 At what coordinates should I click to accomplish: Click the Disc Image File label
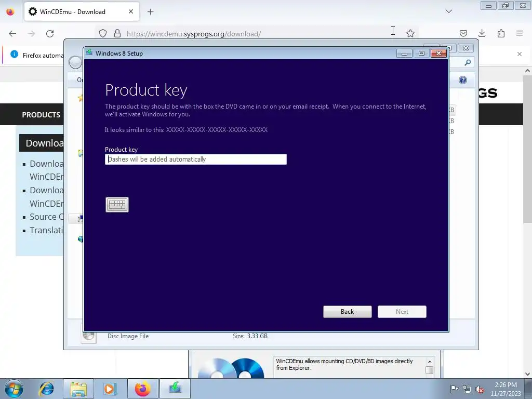point(128,336)
